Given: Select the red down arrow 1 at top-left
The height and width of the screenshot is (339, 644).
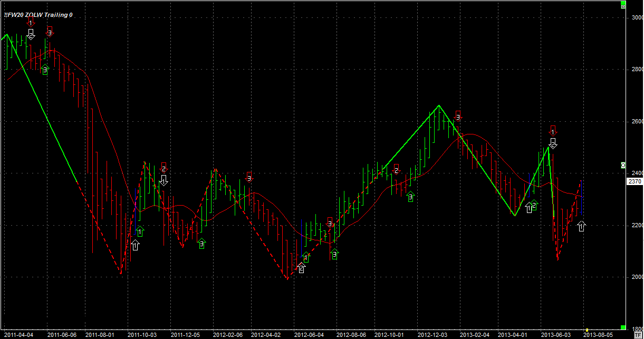Looking at the screenshot, I should [31, 22].
